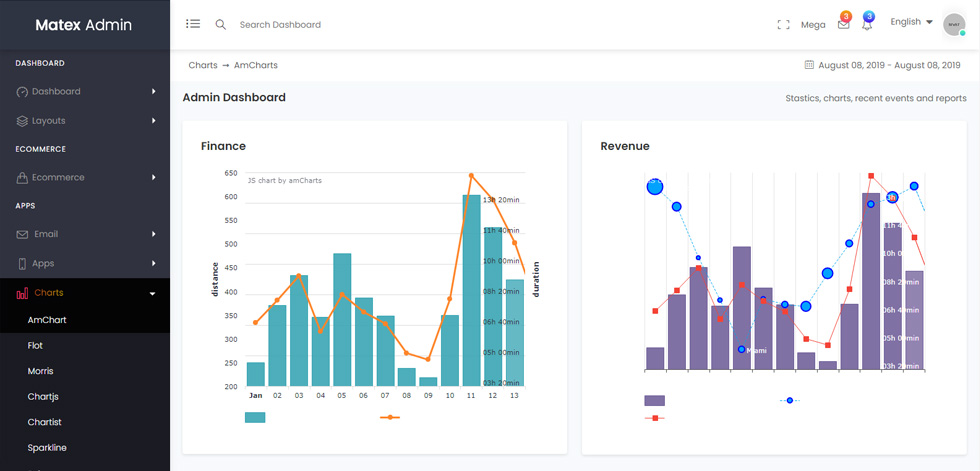Open the Flot charts page
The height and width of the screenshot is (471, 980).
coord(35,345)
